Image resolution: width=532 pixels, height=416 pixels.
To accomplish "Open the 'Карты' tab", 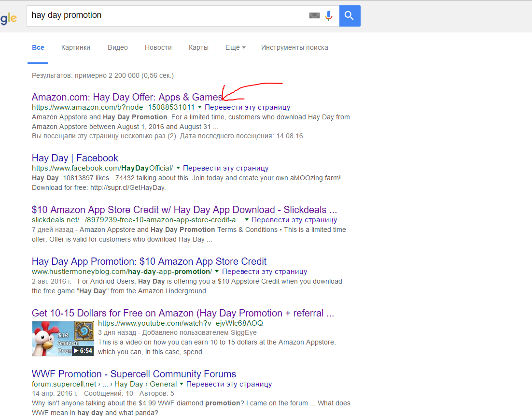I will coord(198,47).
